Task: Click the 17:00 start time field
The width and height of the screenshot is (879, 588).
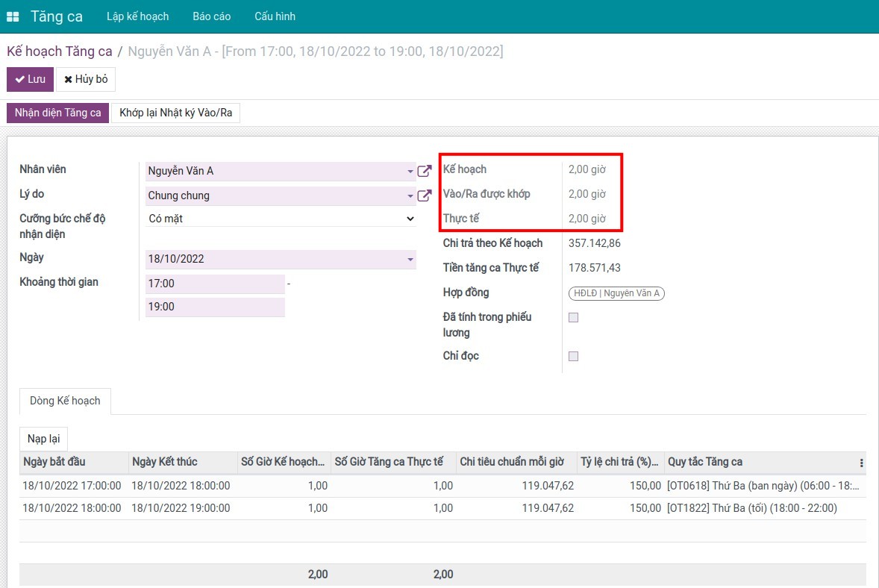Action: click(x=215, y=284)
